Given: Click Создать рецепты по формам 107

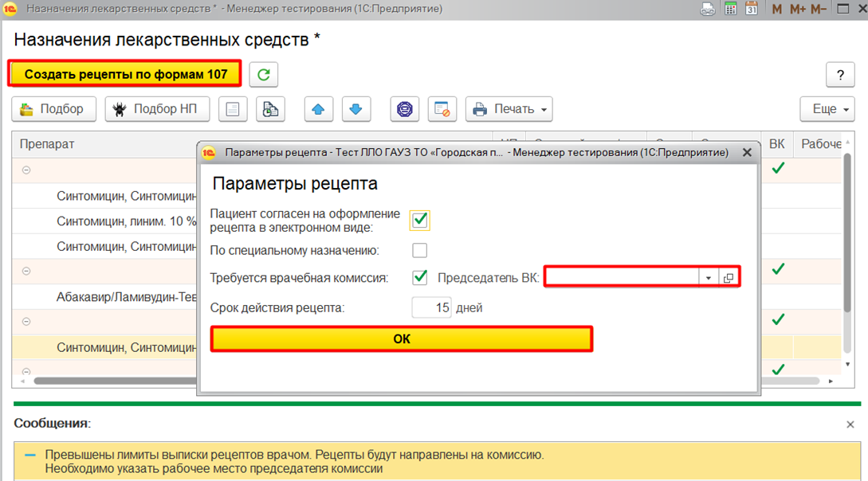Looking at the screenshot, I should click(x=125, y=74).
